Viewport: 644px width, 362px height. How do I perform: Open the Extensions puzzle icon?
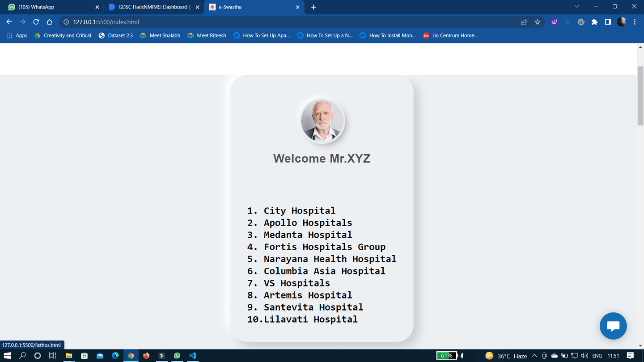[594, 22]
